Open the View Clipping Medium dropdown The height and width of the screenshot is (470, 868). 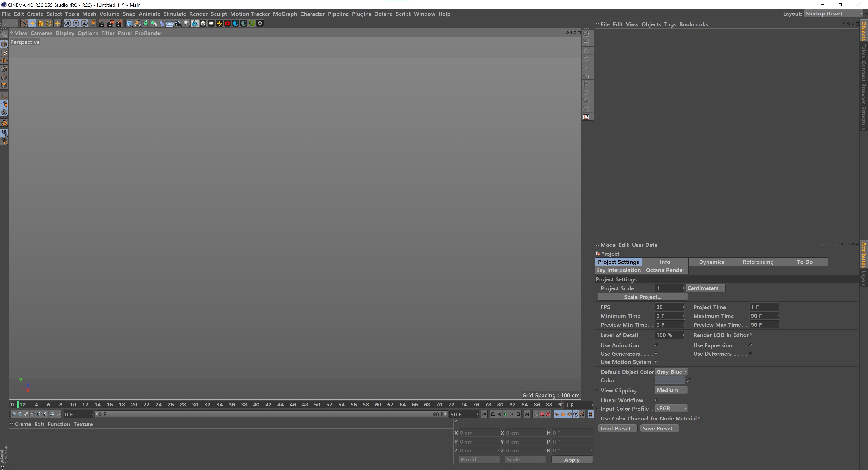671,390
